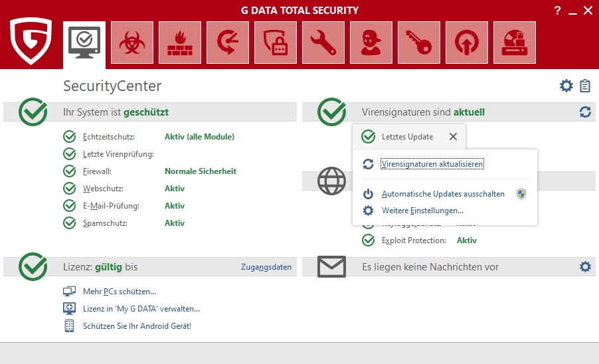Open the Autostart Manager power-arrow icon
Viewport: 599px width, 364px height.
[x=466, y=43]
